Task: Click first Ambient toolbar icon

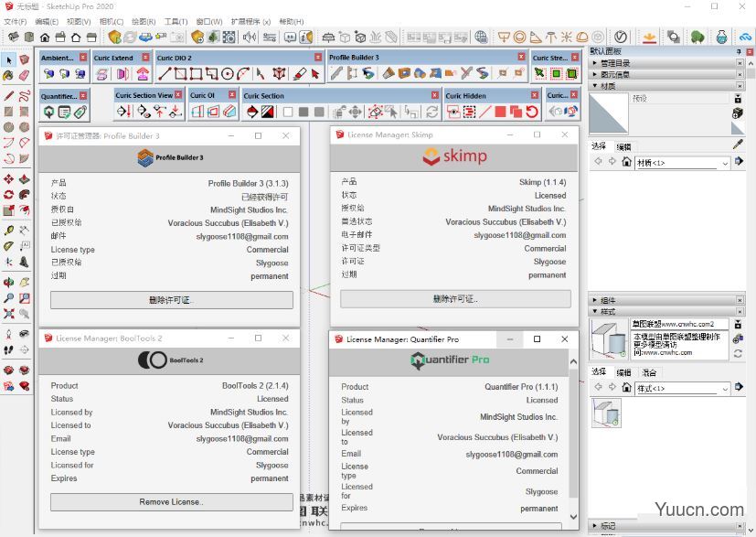Action: coord(48,74)
